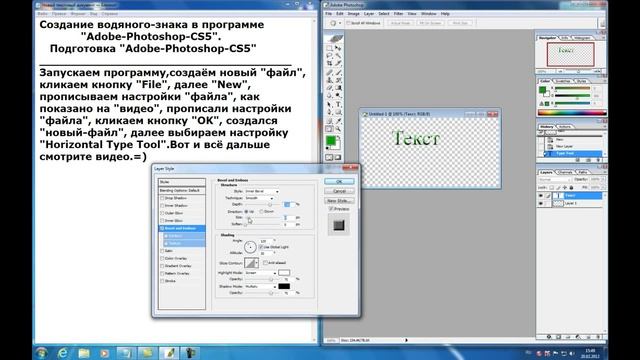This screenshot has height=360, width=640.
Task: Click the Actual Pixels button
Action: [x=400, y=23]
